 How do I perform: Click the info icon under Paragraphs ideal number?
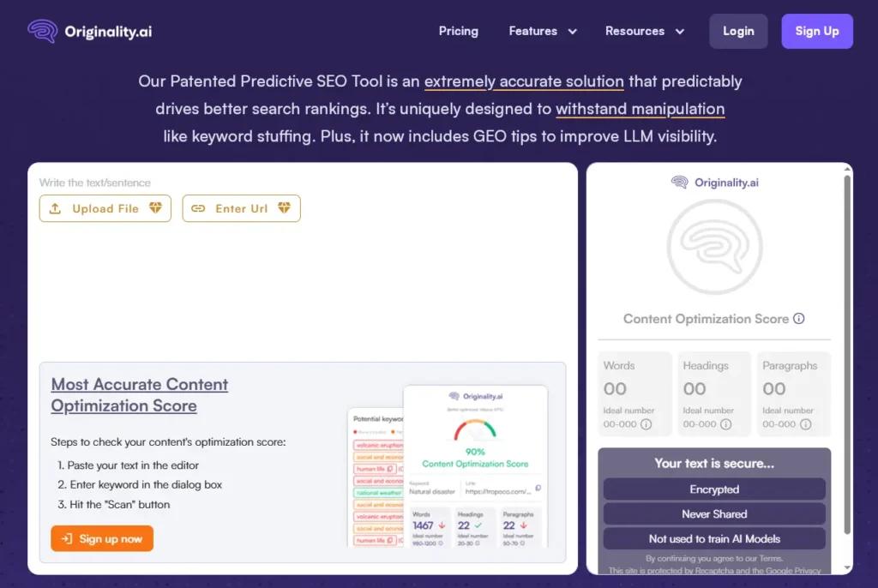pos(806,424)
